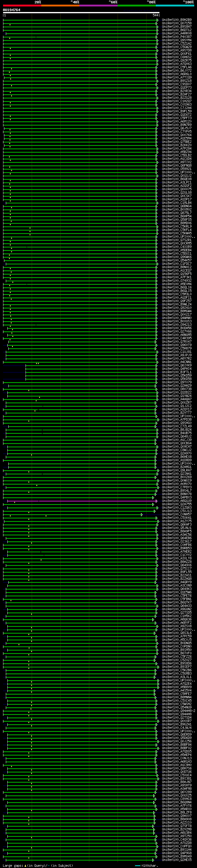Select hit label UniRef100_Q4PBX3

coord(177,497)
